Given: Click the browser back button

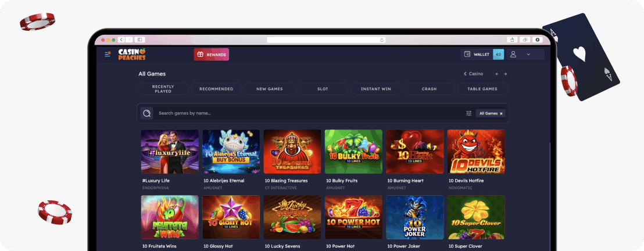Looking at the screenshot, I should pyautogui.click(x=121, y=40).
